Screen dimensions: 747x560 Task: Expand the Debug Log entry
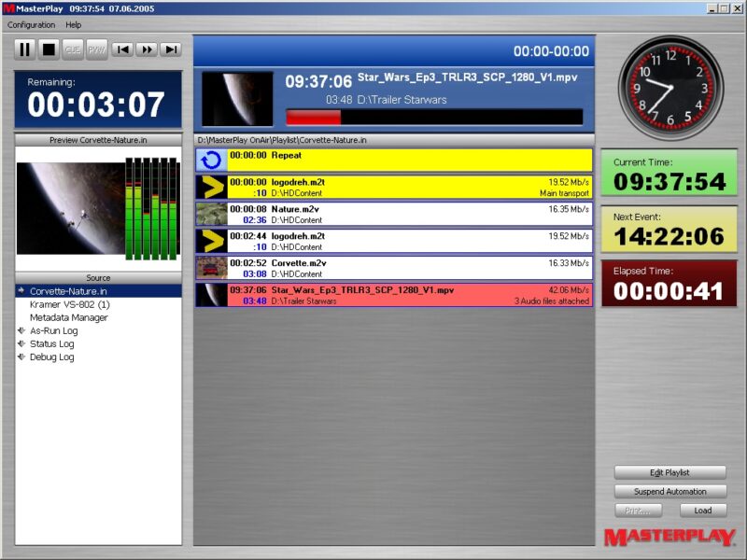click(54, 355)
